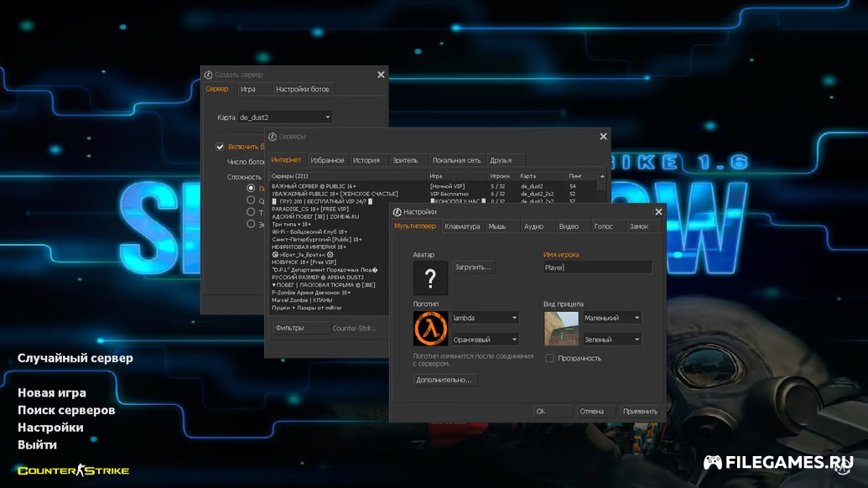The image size is (868, 488).
Task: Select Выйти in main menu
Action: pyautogui.click(x=37, y=445)
